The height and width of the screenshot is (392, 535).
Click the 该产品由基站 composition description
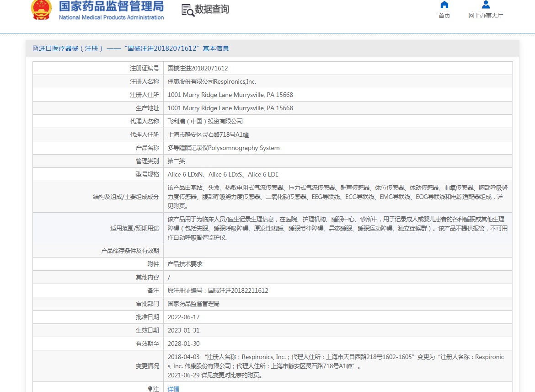tap(337, 197)
